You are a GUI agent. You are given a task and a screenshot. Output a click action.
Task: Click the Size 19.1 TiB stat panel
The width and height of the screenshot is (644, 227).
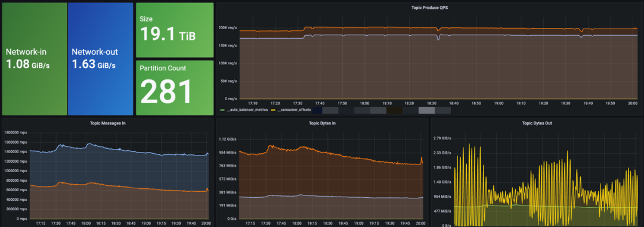coord(175,30)
